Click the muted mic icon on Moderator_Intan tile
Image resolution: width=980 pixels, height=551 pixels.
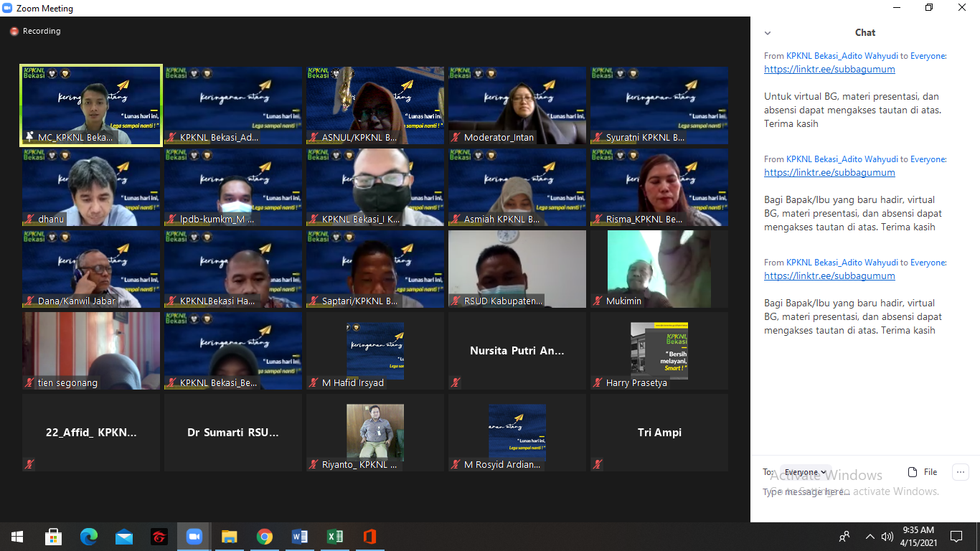click(x=456, y=138)
